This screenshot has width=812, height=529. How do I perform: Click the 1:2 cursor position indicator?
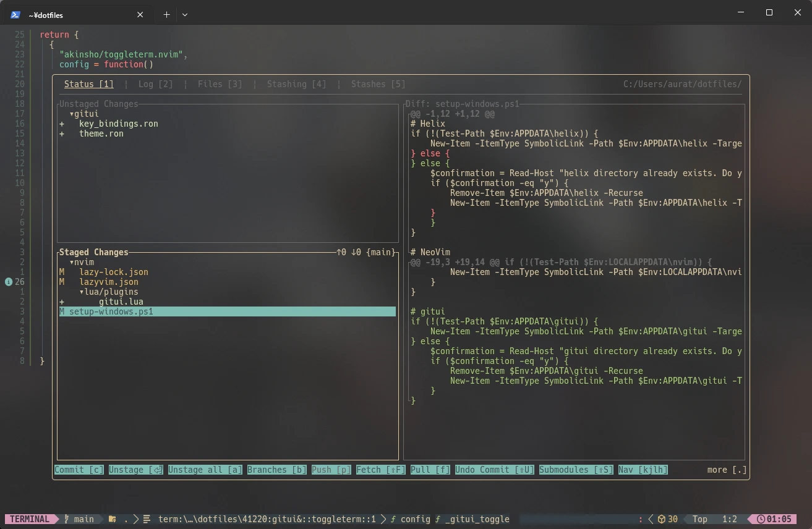730,519
